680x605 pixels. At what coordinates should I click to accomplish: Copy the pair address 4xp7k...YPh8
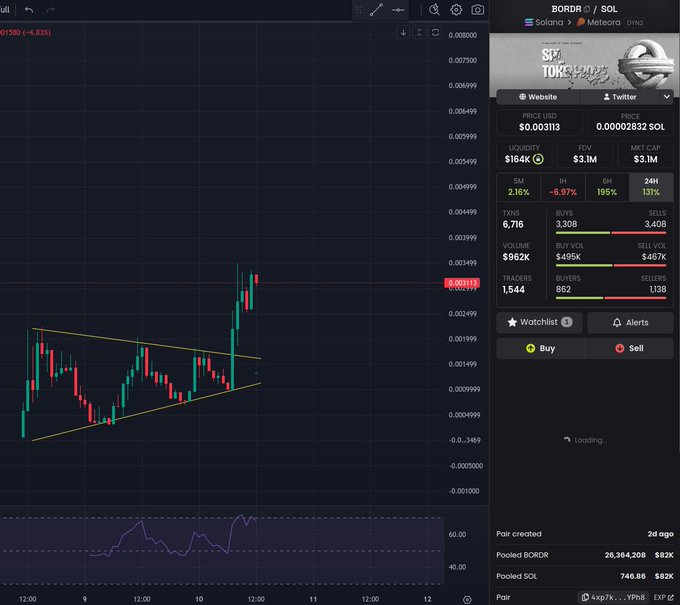tap(613, 597)
